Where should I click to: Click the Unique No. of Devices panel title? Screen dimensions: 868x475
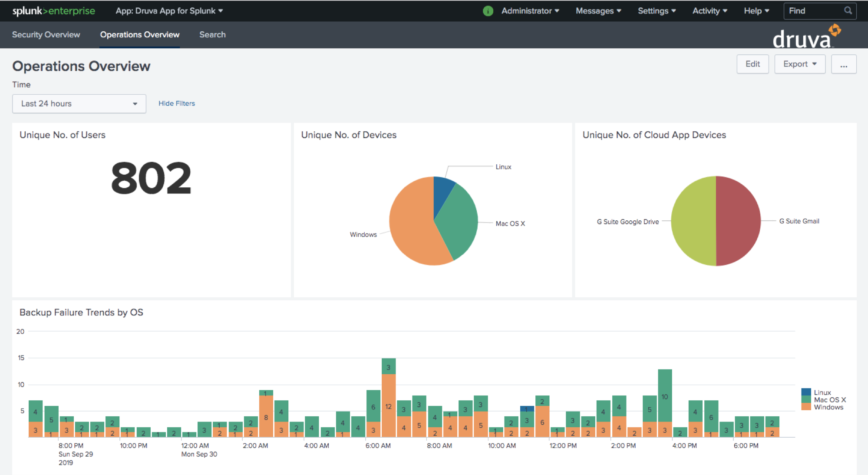point(349,135)
